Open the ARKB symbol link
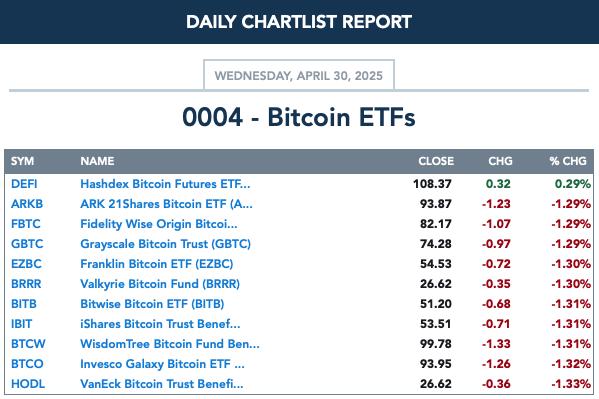 pos(27,204)
